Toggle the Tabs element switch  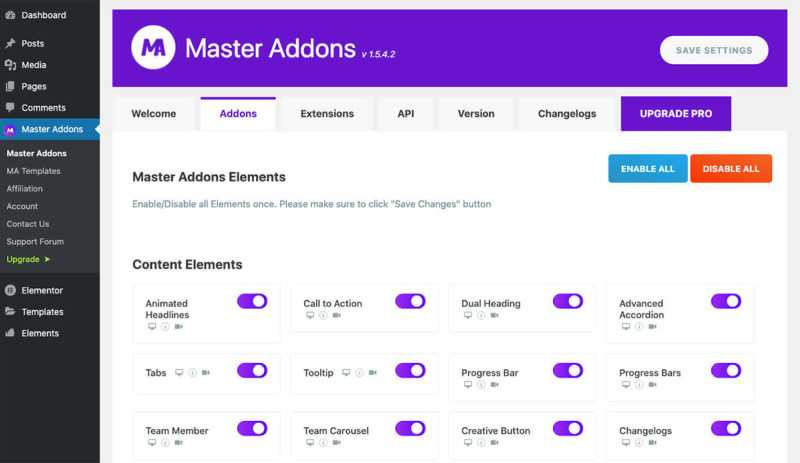click(x=252, y=371)
